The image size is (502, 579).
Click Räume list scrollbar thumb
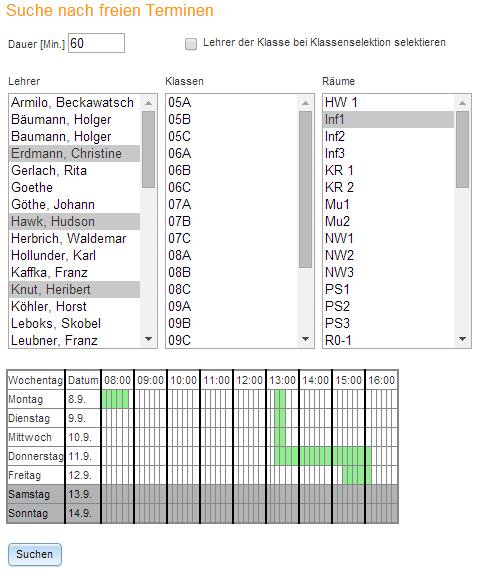[x=462, y=150]
